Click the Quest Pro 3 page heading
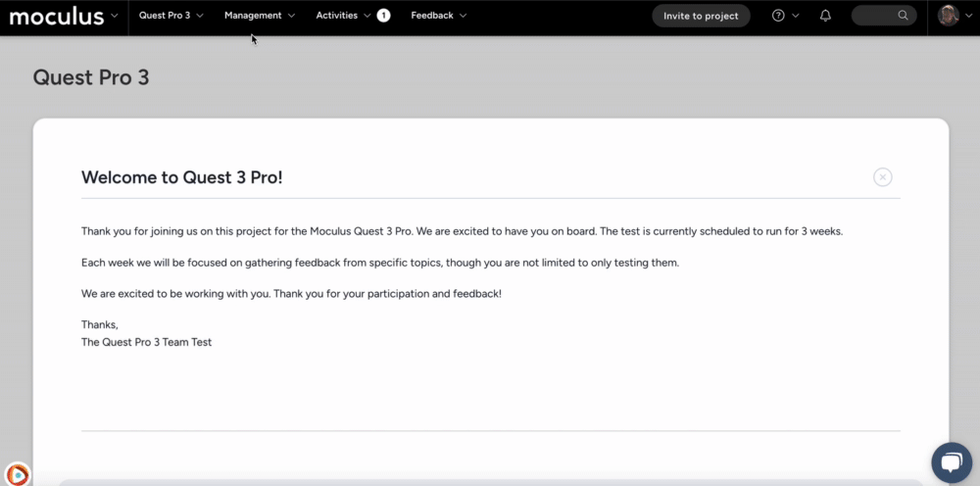 click(90, 77)
